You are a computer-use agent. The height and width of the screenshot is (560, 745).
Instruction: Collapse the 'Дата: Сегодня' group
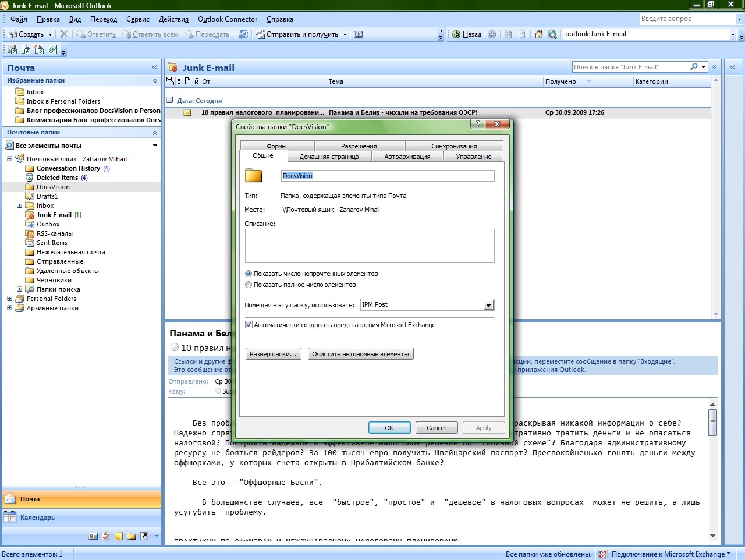click(170, 100)
